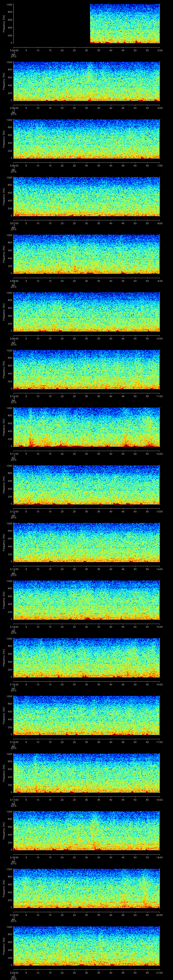
Task: Choose the 21:00 end-of-axis time label
Action: (159, 972)
